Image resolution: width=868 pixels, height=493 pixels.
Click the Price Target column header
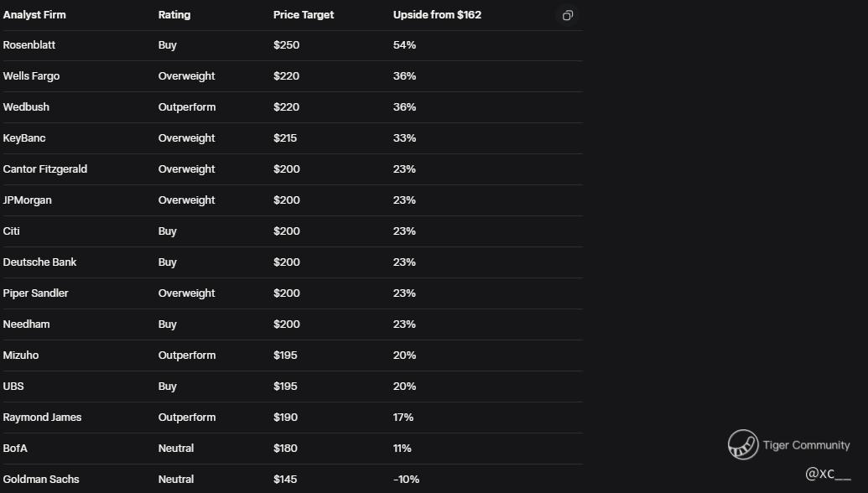coord(304,15)
